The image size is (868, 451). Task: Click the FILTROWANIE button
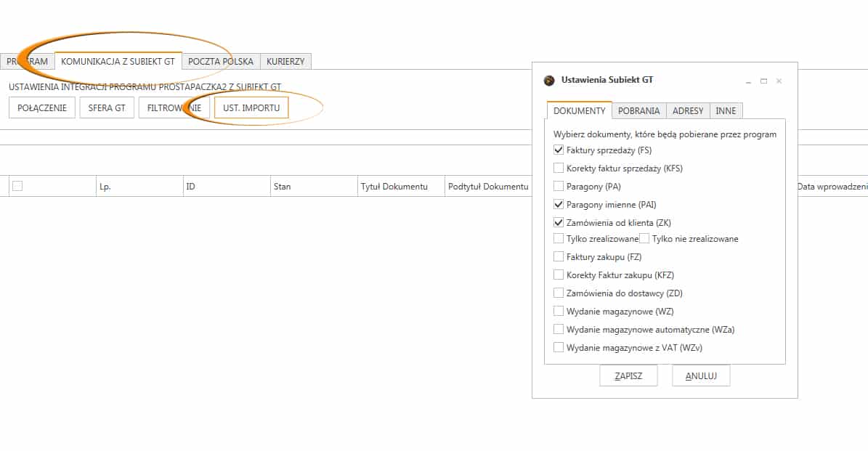[x=174, y=108]
